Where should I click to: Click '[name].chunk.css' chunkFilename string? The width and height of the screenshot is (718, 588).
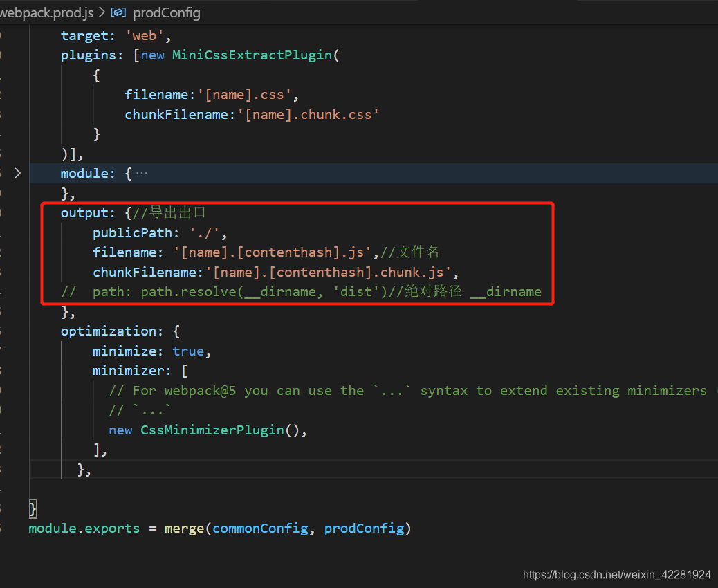point(309,114)
